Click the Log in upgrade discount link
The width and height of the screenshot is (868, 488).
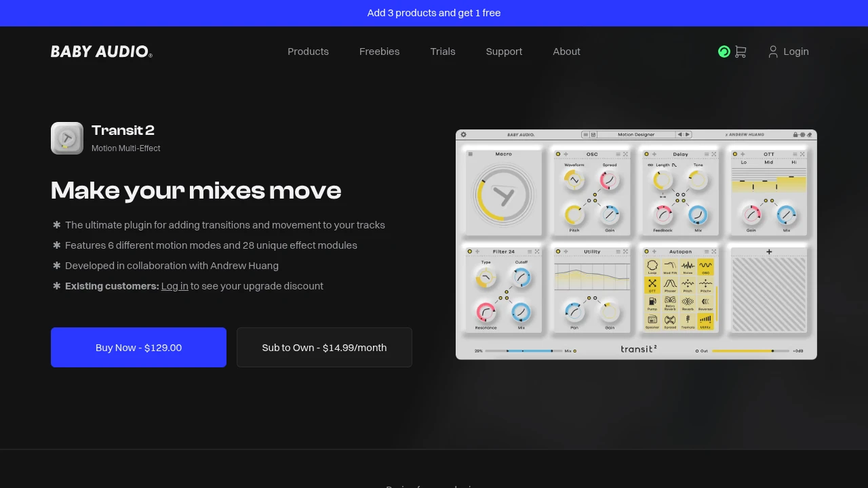174,286
